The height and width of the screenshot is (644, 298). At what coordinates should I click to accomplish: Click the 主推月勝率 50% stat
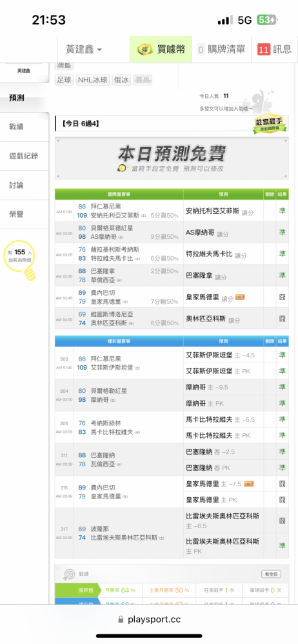coord(169,590)
